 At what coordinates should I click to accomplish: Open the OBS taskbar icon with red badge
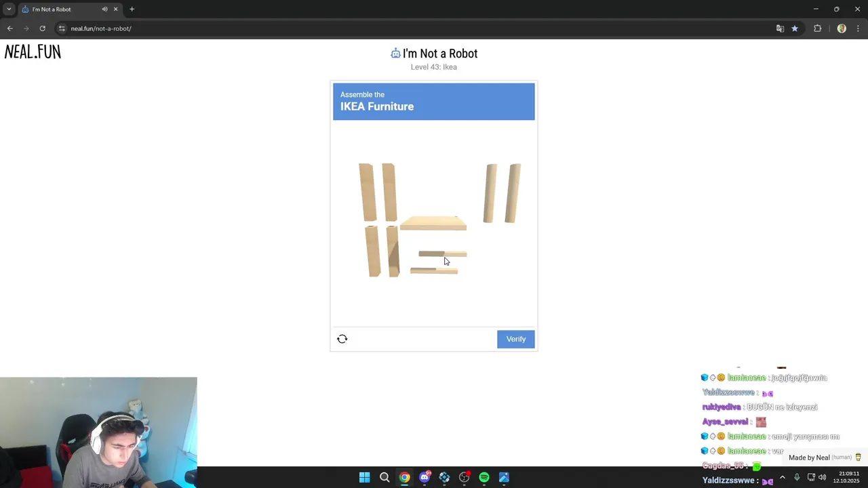click(x=465, y=477)
